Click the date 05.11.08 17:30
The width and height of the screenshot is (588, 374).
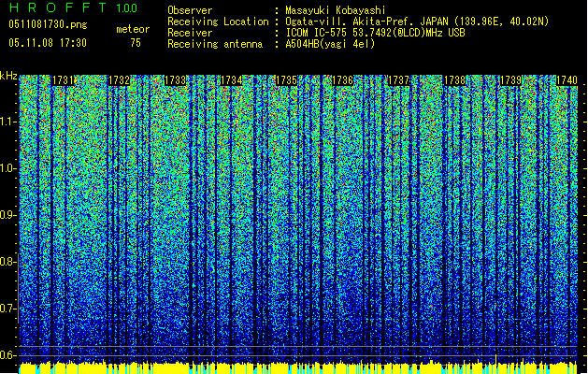click(x=48, y=43)
